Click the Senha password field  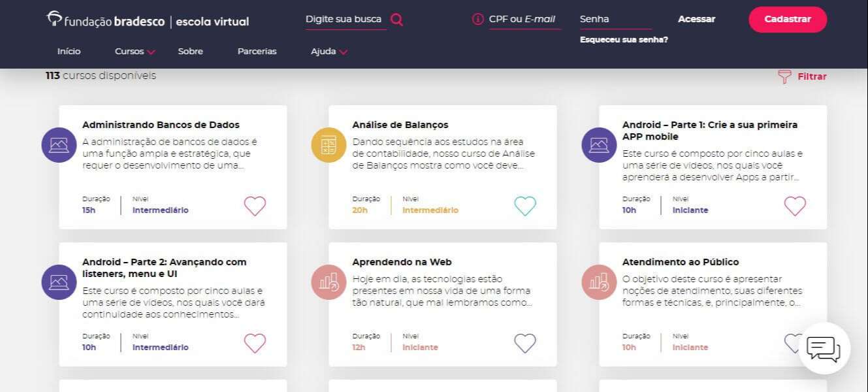tap(616, 20)
